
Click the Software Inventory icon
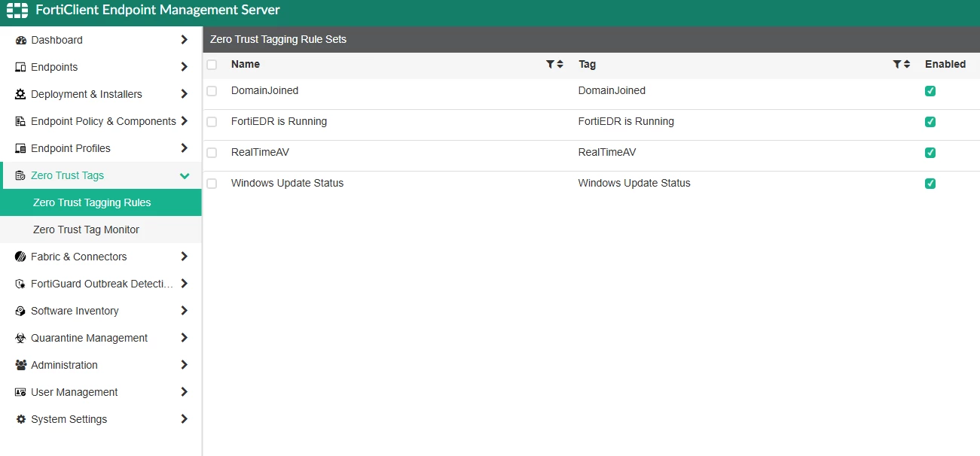(x=21, y=311)
